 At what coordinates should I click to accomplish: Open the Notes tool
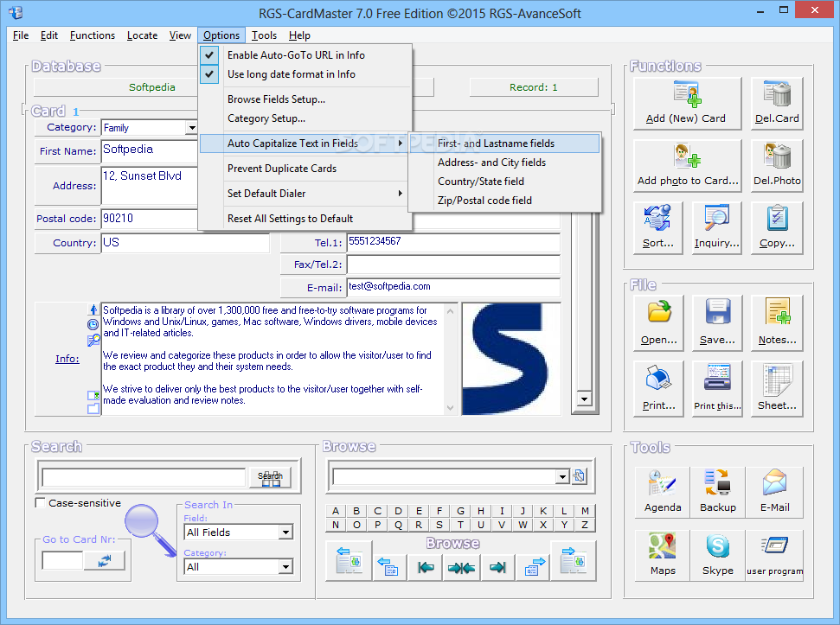pyautogui.click(x=777, y=322)
